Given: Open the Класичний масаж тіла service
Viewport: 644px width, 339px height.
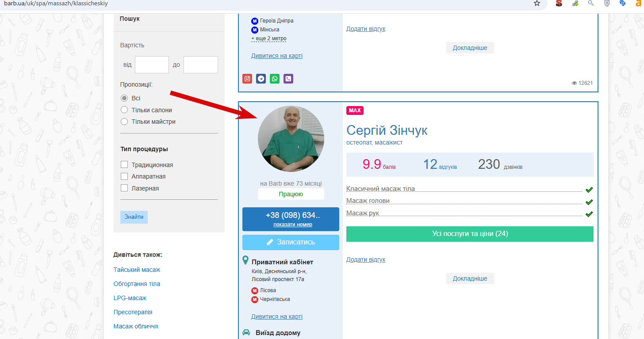Looking at the screenshot, I should tap(380, 189).
